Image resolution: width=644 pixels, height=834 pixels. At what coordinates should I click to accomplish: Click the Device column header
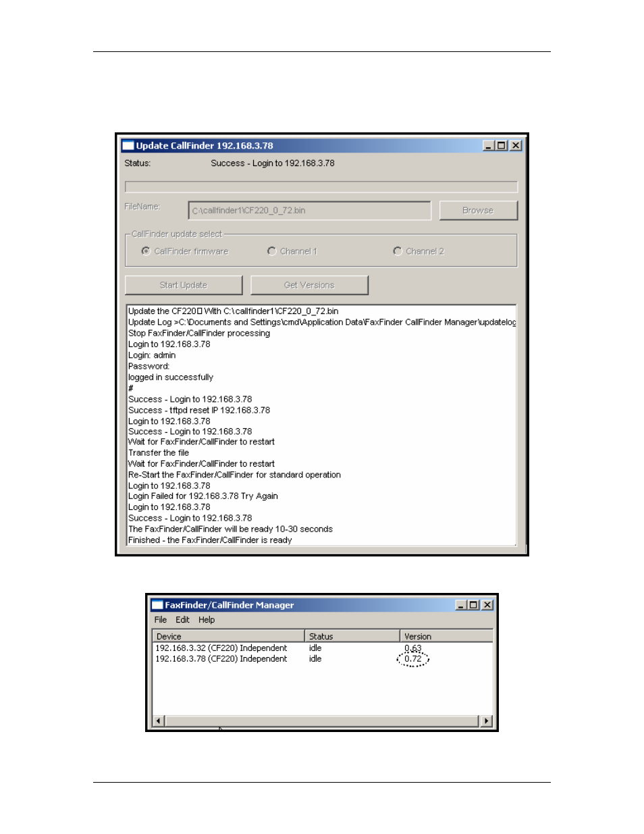click(228, 636)
